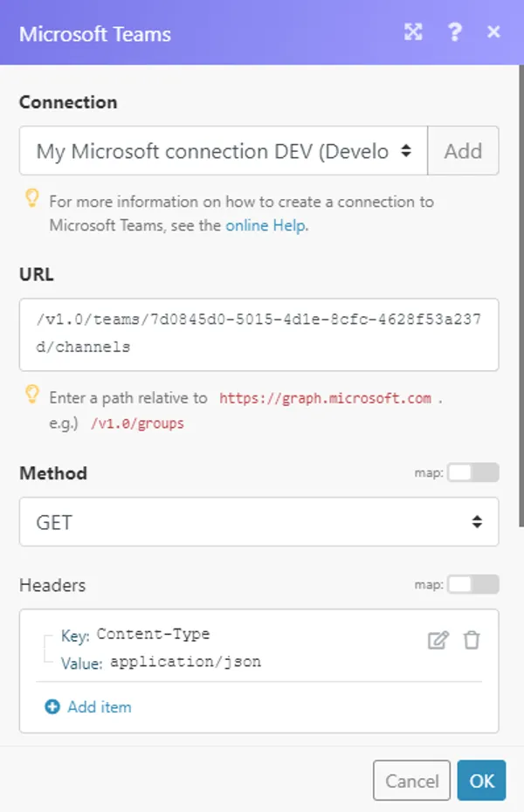Toggle the map switch for Method
The image size is (524, 812).
click(474, 472)
